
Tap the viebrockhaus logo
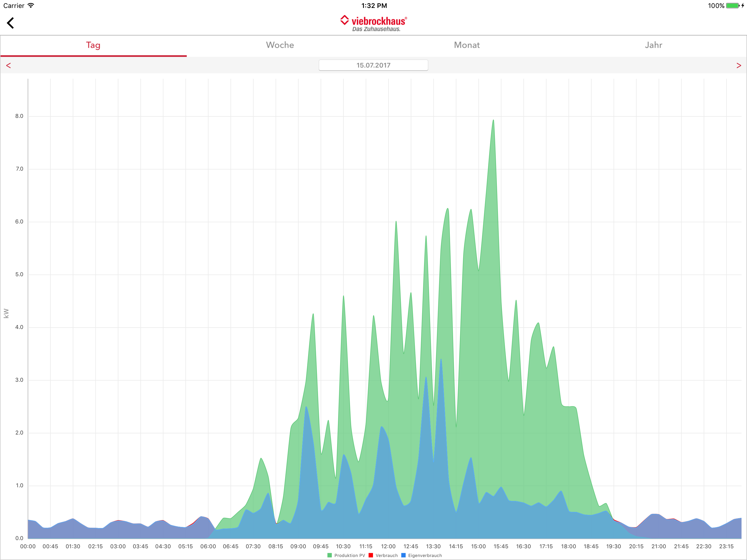point(373,23)
